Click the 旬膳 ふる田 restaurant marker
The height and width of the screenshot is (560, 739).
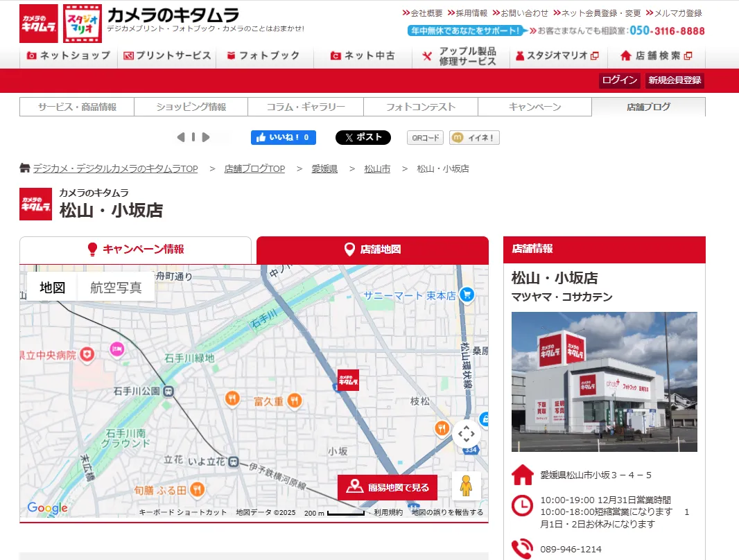coord(197,490)
